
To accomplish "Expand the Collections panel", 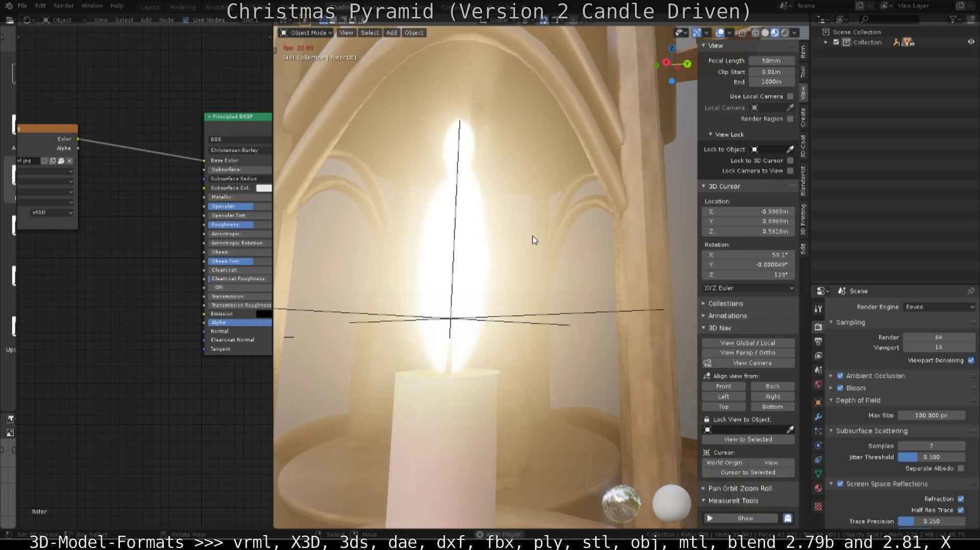I will [725, 304].
